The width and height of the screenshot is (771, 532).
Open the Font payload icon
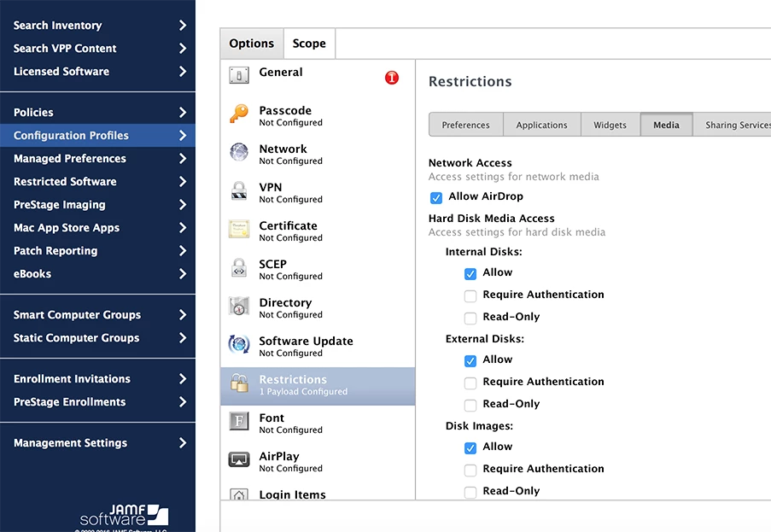[x=239, y=421]
